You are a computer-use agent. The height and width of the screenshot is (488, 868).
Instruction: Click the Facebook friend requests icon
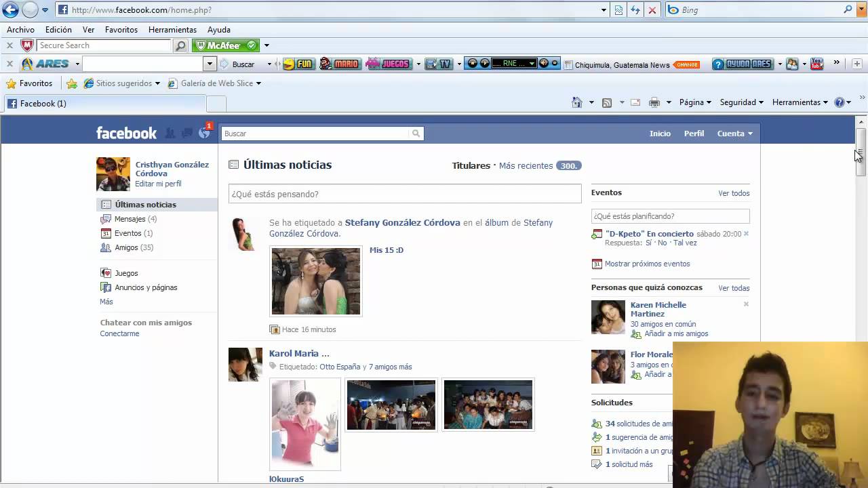pos(170,133)
